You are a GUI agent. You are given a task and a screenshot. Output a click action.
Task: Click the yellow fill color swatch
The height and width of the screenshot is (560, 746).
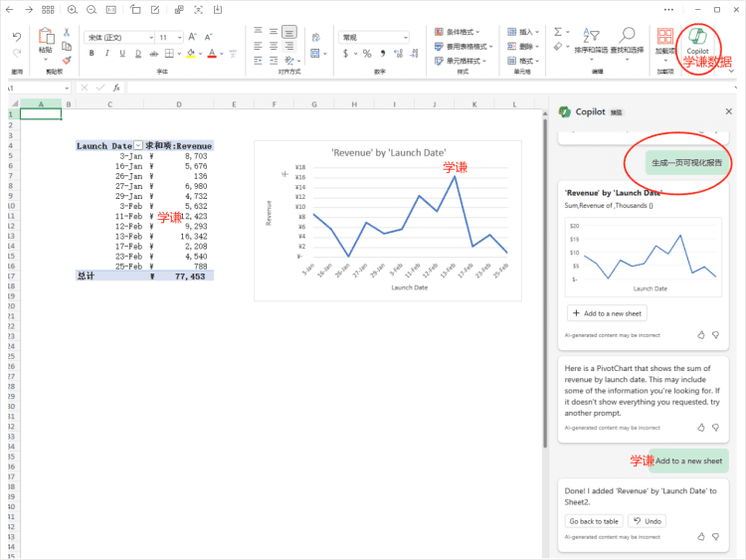click(191, 54)
